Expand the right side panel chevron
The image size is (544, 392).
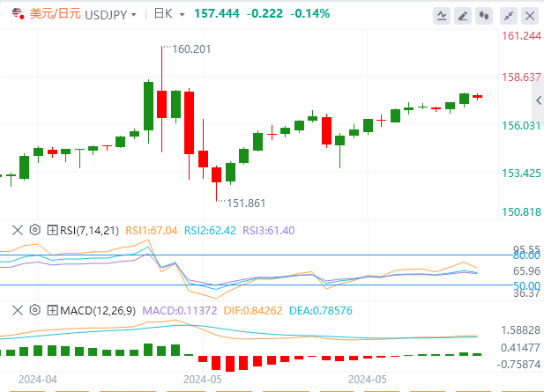point(539,100)
